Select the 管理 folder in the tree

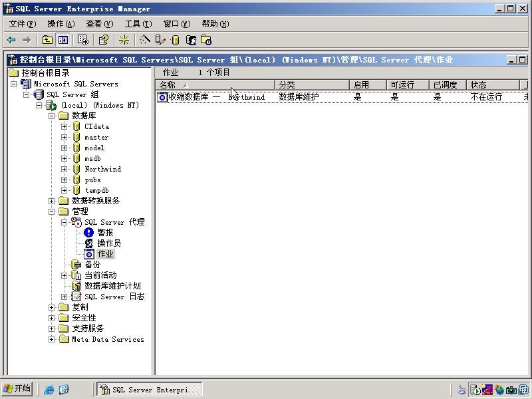pos(73,211)
